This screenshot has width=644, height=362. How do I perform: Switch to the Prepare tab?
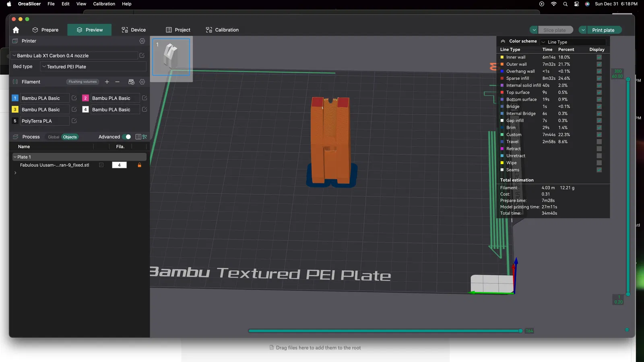coord(45,30)
